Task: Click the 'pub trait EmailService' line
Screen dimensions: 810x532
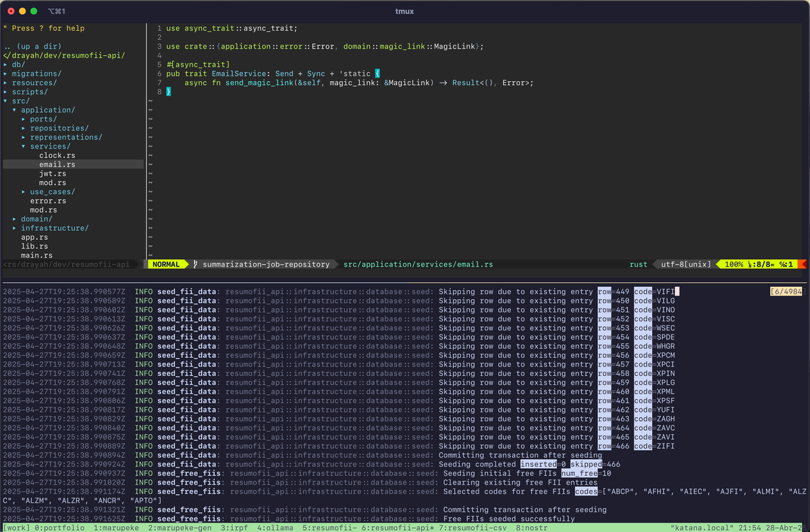Action: tap(273, 74)
